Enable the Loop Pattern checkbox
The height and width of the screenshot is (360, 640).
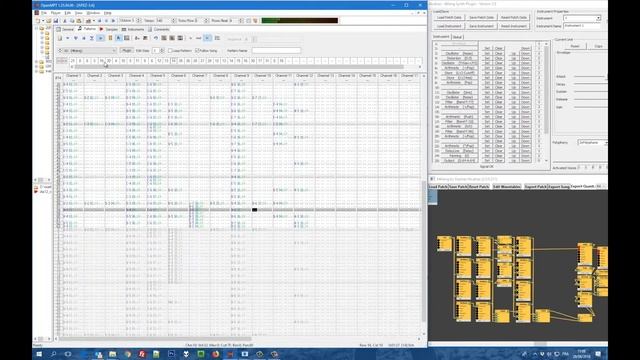point(170,51)
